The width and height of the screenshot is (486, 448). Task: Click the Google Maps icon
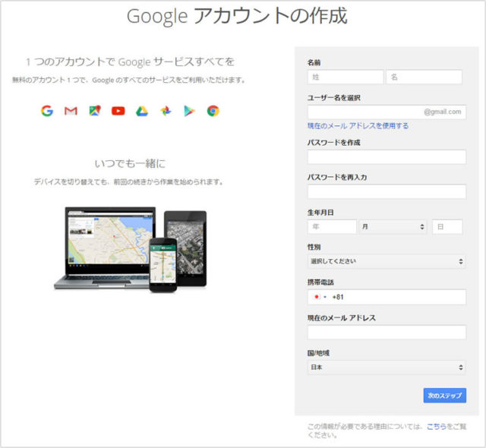(x=95, y=111)
